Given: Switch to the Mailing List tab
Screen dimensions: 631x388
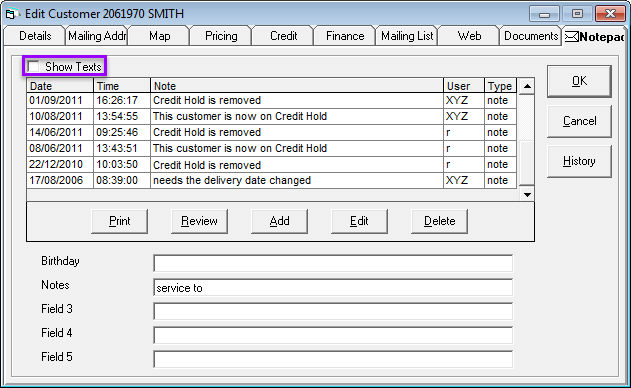Looking at the screenshot, I should click(x=407, y=36).
